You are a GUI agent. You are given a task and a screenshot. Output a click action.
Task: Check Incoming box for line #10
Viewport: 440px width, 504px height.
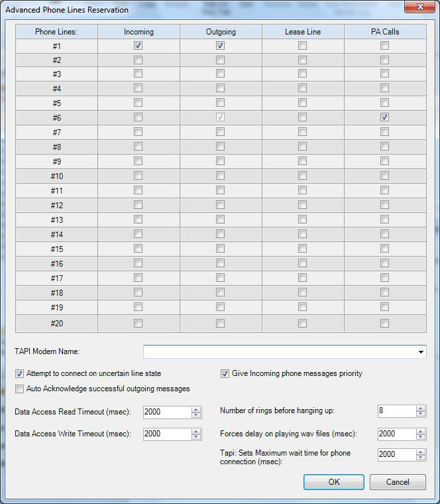click(x=138, y=176)
